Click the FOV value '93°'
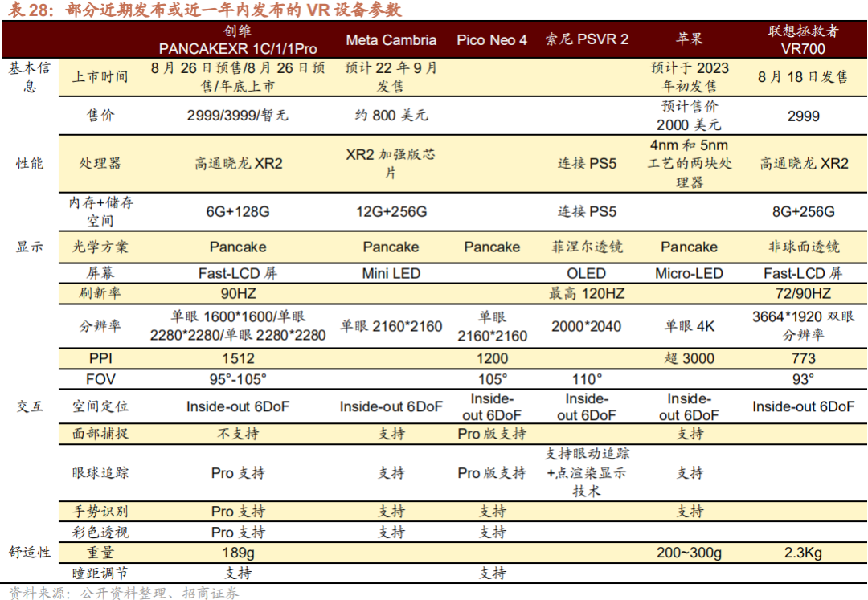Screen dimensions: 868x600 click(x=803, y=379)
